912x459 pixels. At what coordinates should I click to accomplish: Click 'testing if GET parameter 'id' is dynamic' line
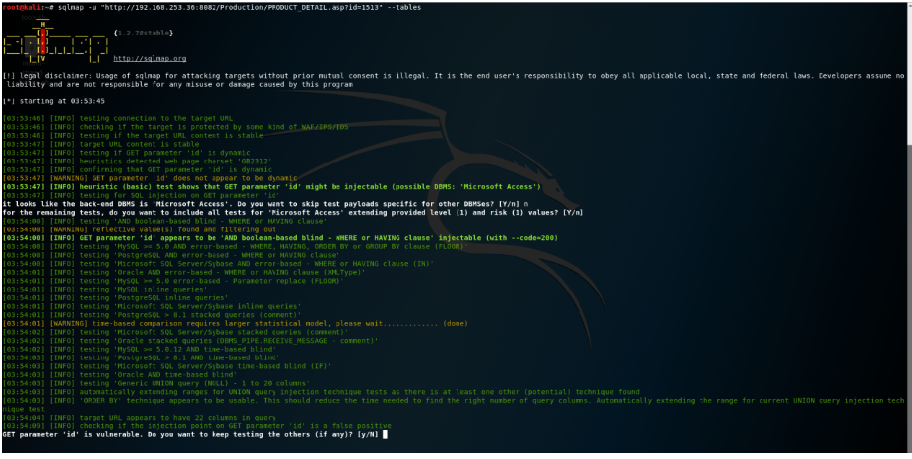(126, 152)
